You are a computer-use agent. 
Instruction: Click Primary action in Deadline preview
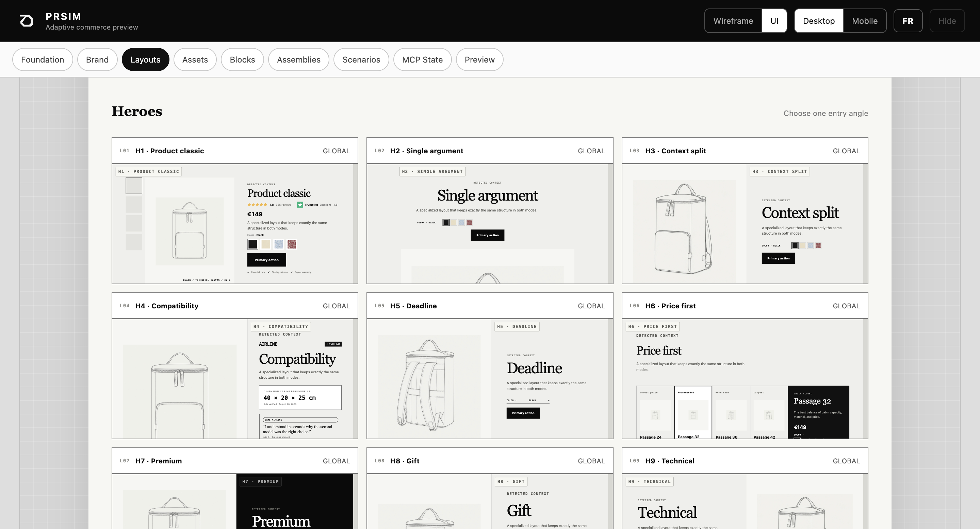[523, 413]
